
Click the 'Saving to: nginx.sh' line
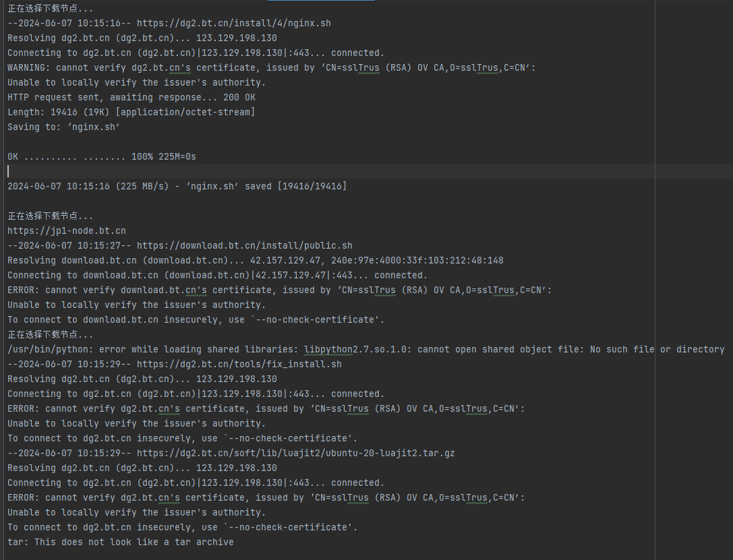coord(63,127)
